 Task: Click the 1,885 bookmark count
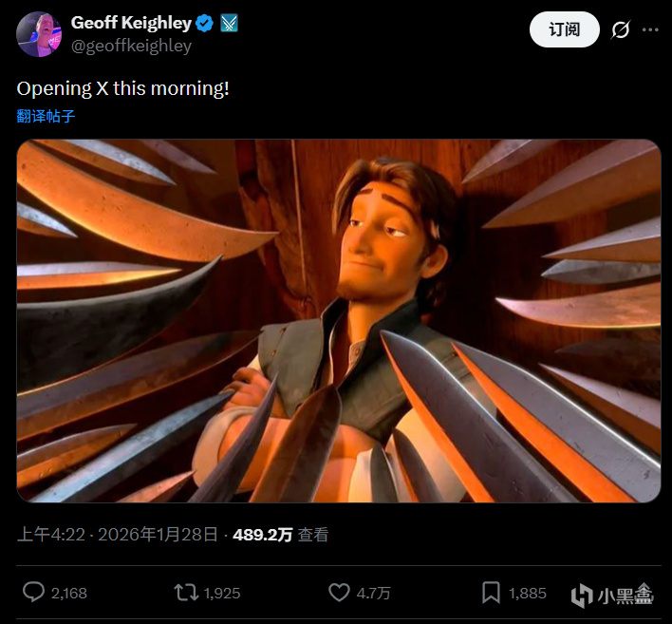[x=528, y=593]
